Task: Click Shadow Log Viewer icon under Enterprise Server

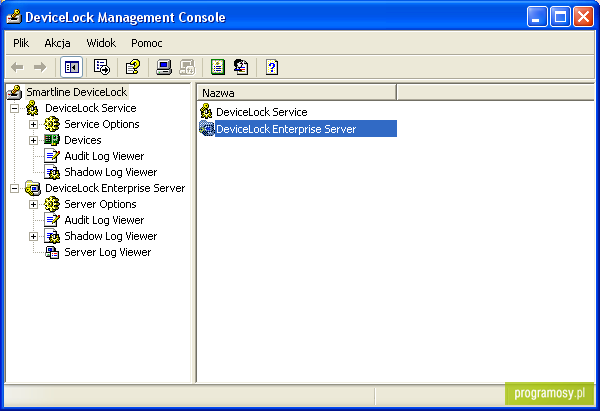Action: pos(52,236)
